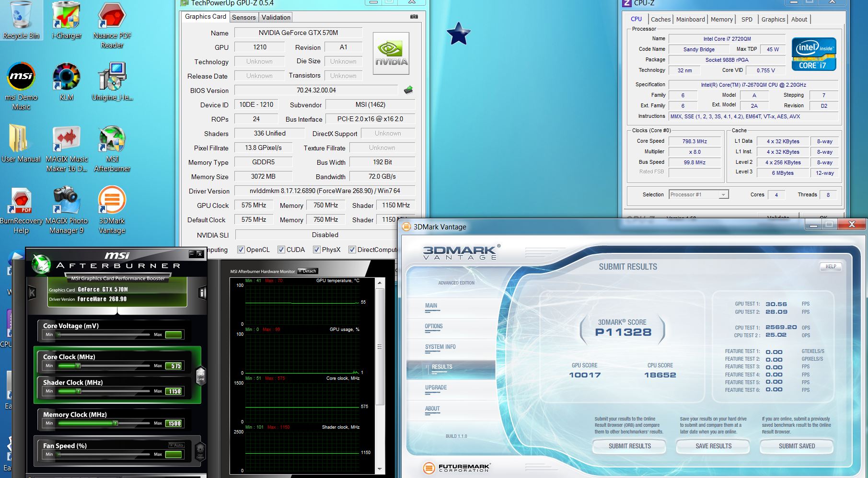Open the User Manual folder
This screenshot has width=868, height=478.
pyautogui.click(x=21, y=144)
